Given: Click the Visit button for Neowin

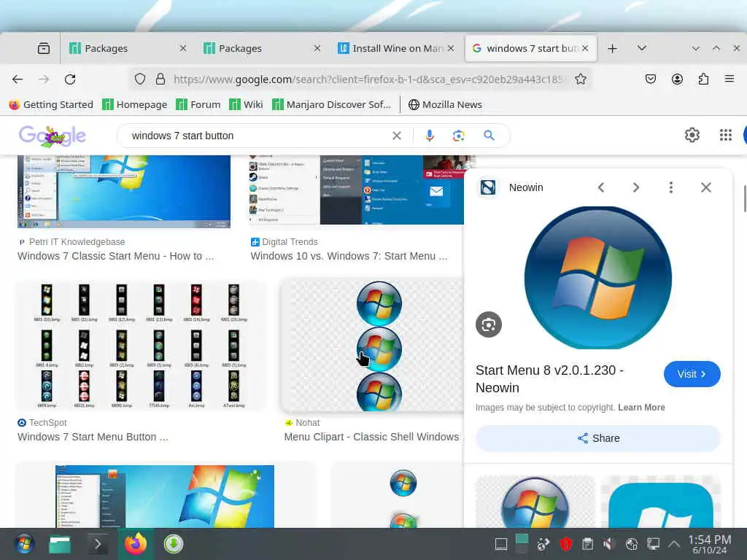Looking at the screenshot, I should point(692,374).
